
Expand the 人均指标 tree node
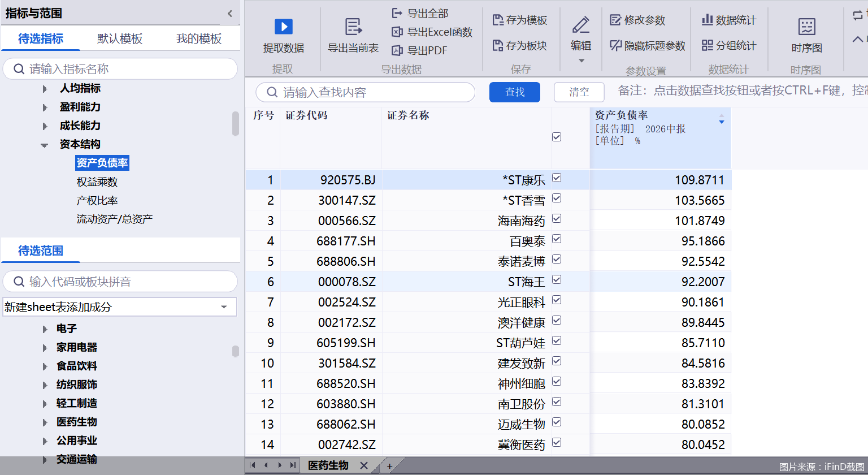click(45, 89)
